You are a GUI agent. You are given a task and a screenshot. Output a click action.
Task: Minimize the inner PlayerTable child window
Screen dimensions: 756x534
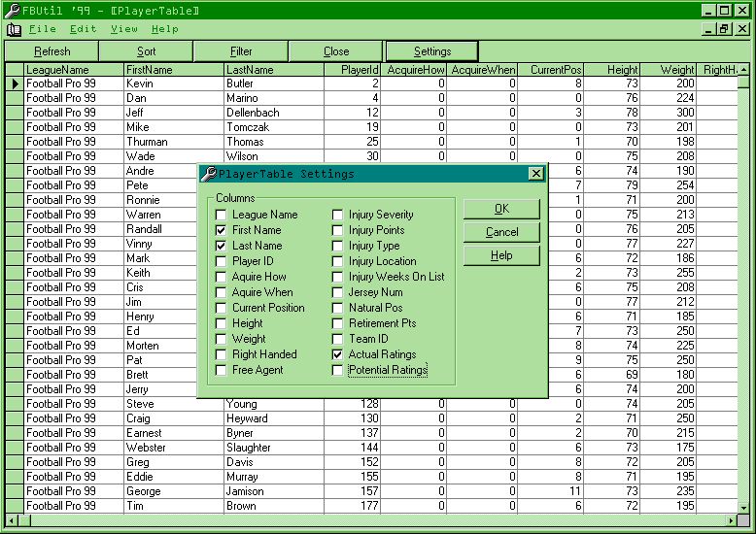(708, 29)
